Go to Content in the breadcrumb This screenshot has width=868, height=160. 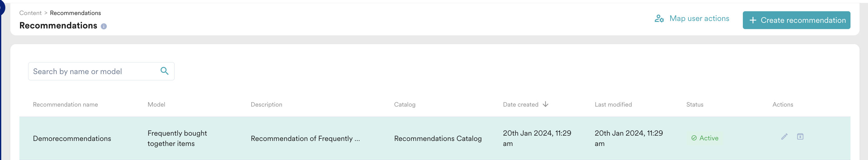pyautogui.click(x=30, y=13)
